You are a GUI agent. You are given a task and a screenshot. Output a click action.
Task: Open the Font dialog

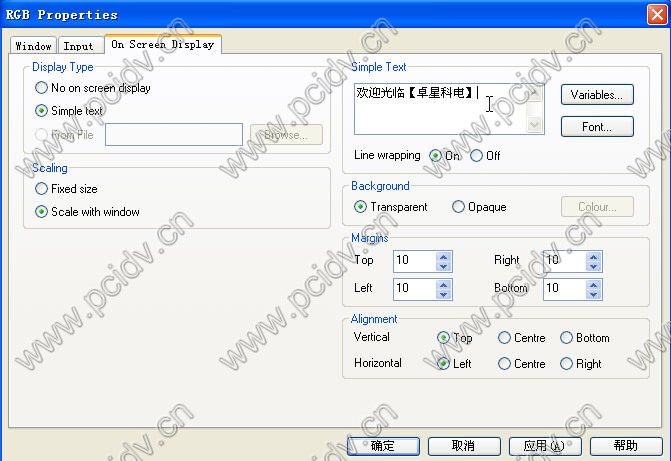tap(597, 127)
